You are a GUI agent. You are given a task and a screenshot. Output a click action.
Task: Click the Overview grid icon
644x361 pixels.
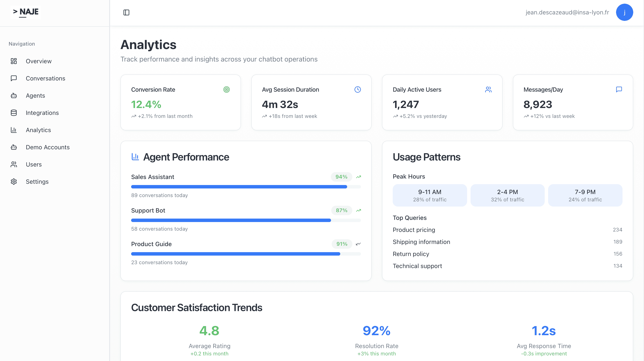click(x=14, y=61)
